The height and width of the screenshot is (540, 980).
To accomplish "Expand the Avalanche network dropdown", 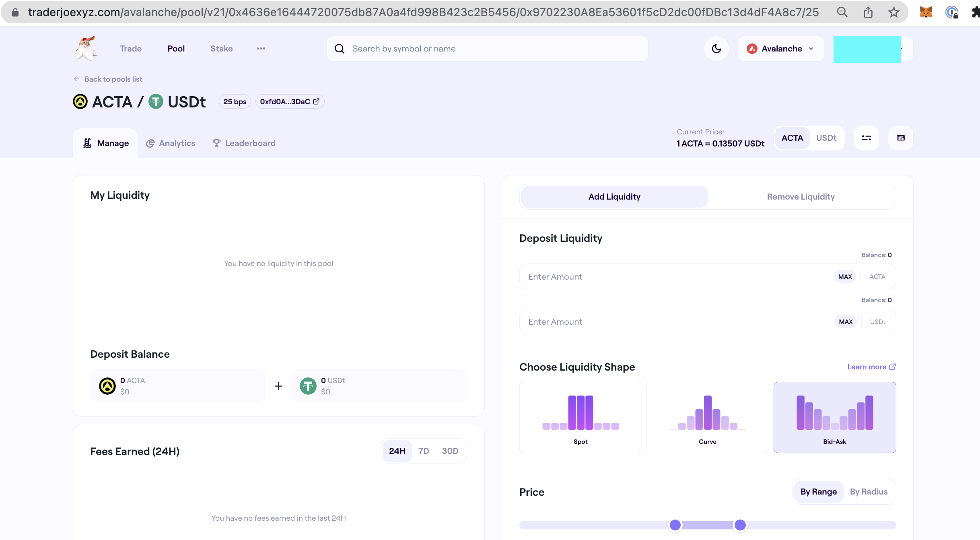I will (x=780, y=49).
